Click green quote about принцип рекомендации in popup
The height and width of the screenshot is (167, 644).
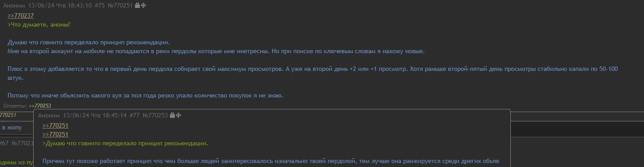pos(125,144)
